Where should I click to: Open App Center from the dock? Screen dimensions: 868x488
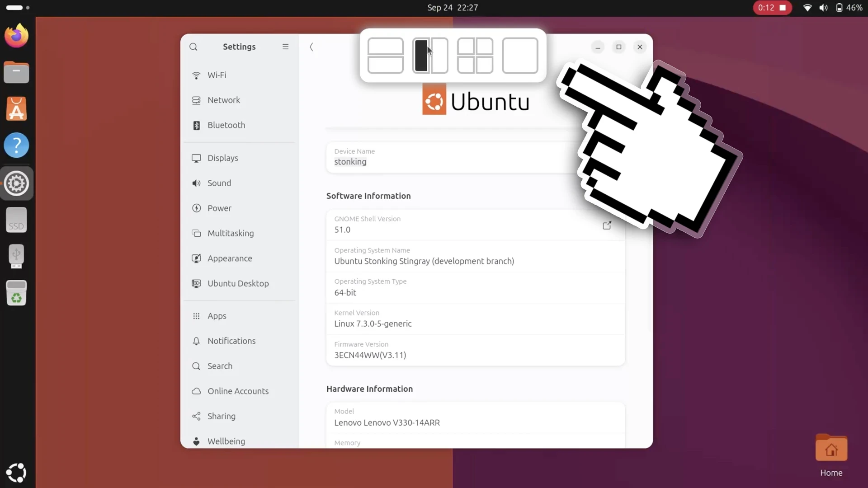tap(17, 109)
